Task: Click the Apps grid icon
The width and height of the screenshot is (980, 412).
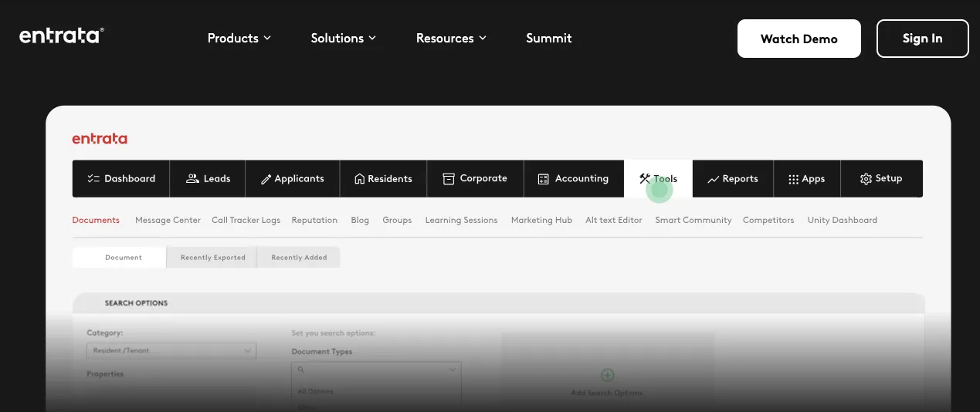Action: click(793, 179)
